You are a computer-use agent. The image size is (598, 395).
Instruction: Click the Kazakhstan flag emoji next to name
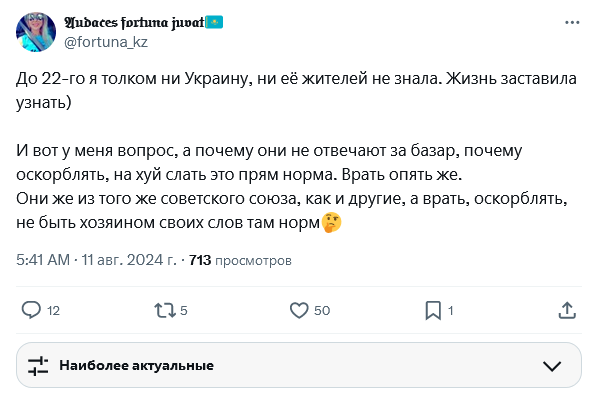[214, 22]
